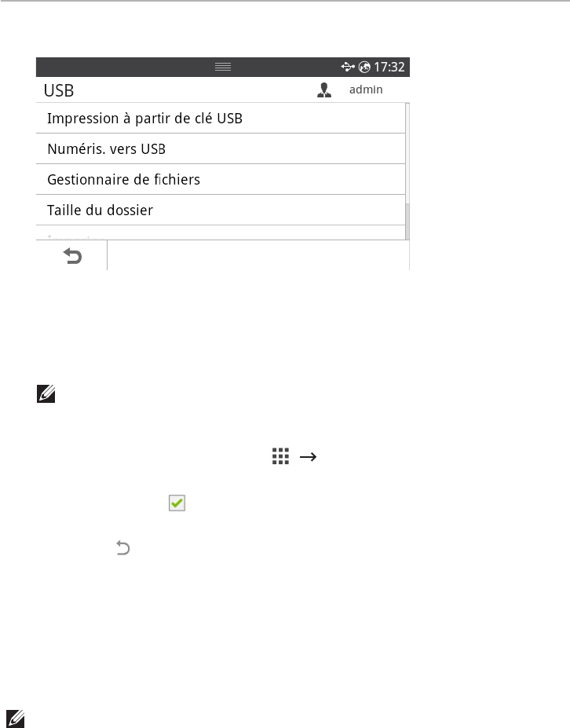Click the USB screen title
This screenshot has height=728, width=570.
pos(59,90)
